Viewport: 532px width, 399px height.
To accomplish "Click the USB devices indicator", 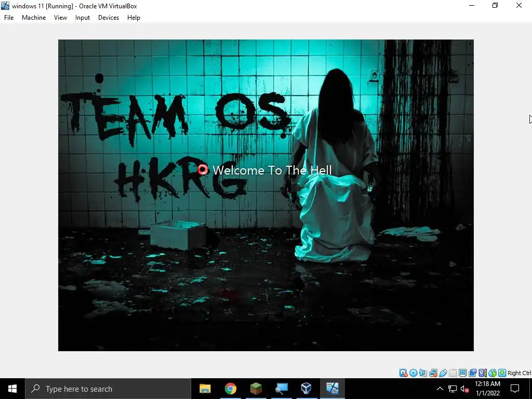I will click(x=443, y=373).
